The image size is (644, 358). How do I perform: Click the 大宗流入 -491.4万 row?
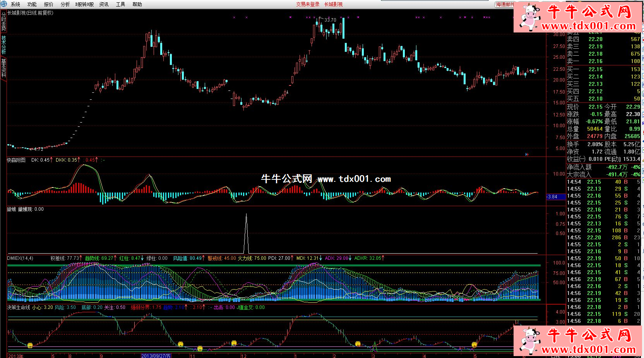pos(603,174)
